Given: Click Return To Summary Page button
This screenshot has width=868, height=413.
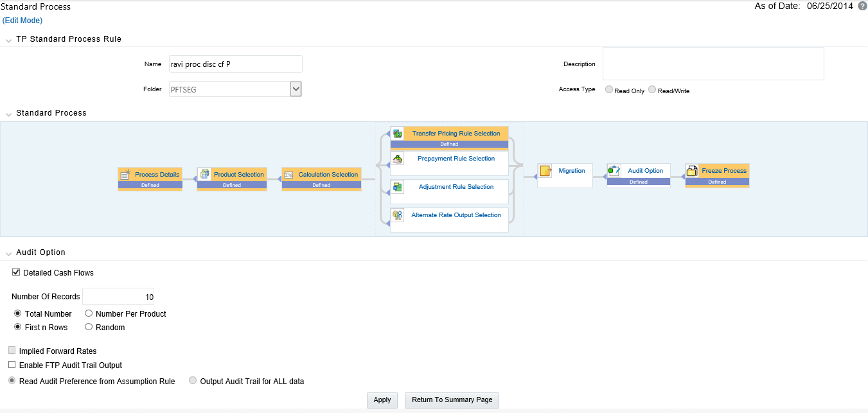Looking at the screenshot, I should coord(452,400).
